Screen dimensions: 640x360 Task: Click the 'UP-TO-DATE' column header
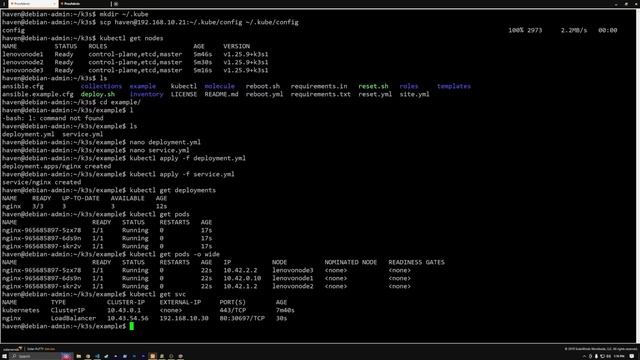click(x=81, y=198)
